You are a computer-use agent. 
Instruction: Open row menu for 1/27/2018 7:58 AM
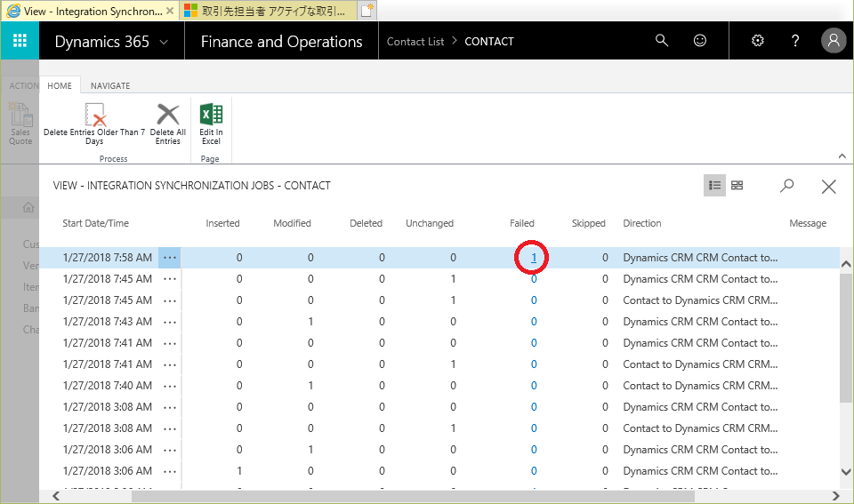169,258
